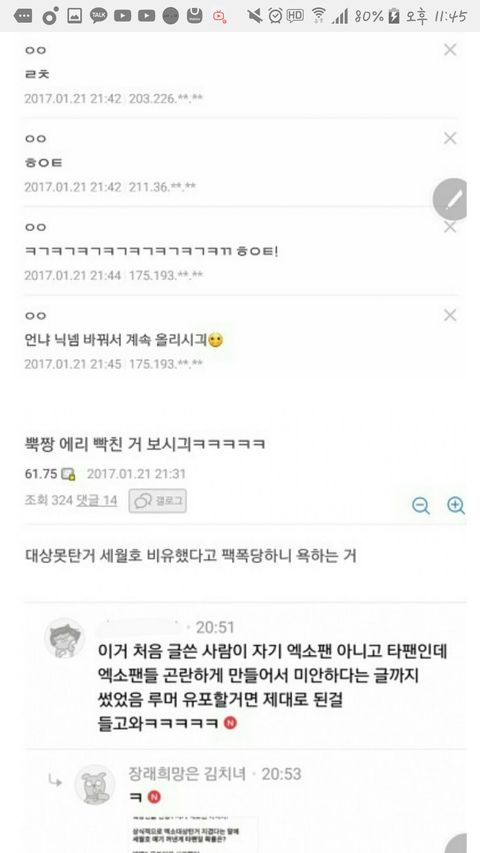Open the 갤로그 button
Viewport: 480px width, 853px height.
tap(158, 500)
